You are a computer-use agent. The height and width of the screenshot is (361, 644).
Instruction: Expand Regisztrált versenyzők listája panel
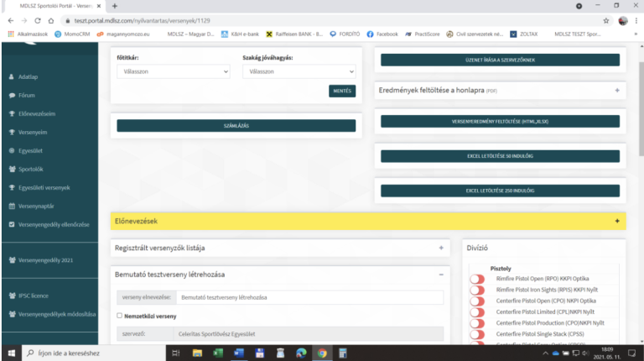441,249
